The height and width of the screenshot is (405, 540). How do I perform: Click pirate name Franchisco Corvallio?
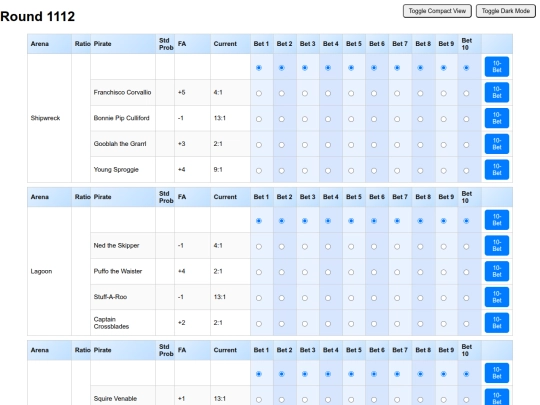point(122,92)
